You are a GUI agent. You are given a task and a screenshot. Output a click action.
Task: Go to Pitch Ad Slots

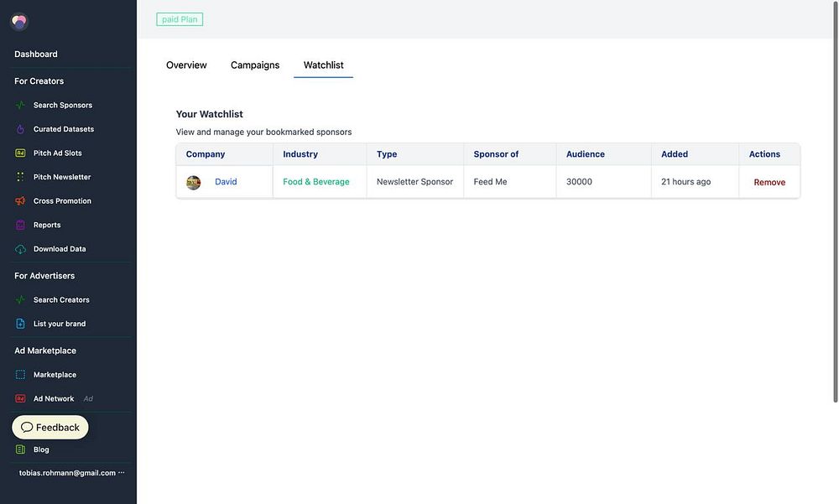coord(57,153)
